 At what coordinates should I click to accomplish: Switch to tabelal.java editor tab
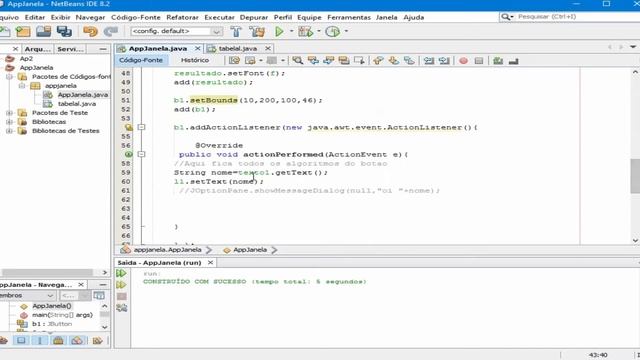pyautogui.click(x=238, y=48)
